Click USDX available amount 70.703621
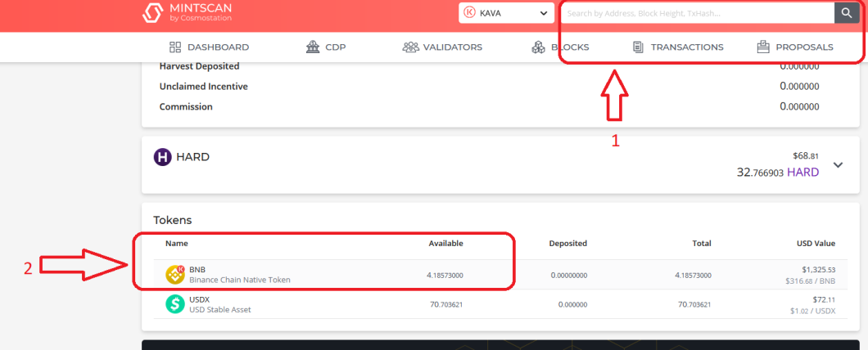The image size is (868, 350). (447, 305)
